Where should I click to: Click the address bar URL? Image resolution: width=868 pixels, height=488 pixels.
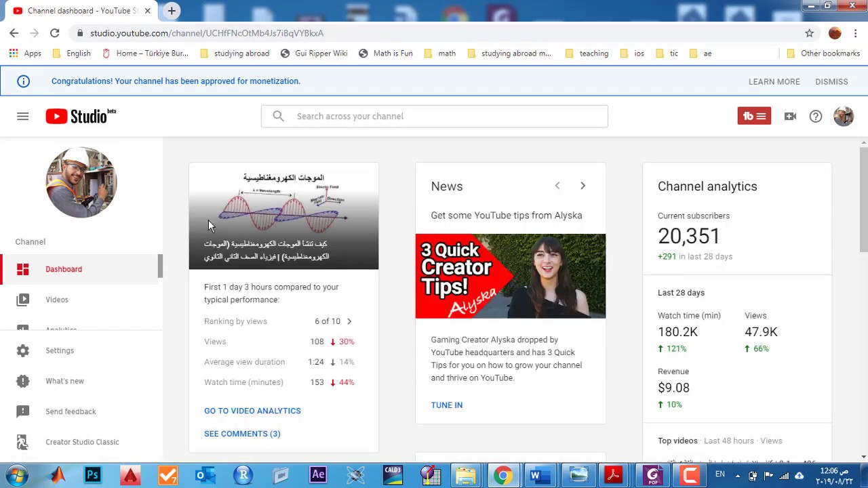207,33
